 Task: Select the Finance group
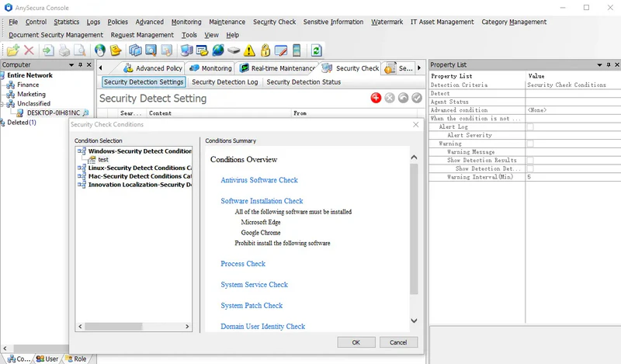tap(28, 85)
